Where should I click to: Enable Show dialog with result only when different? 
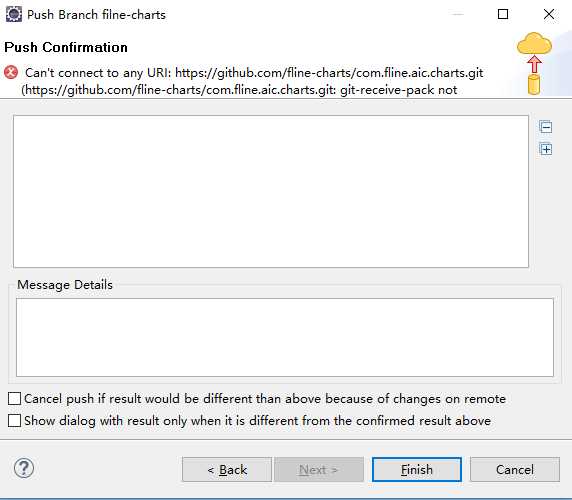[15, 420]
